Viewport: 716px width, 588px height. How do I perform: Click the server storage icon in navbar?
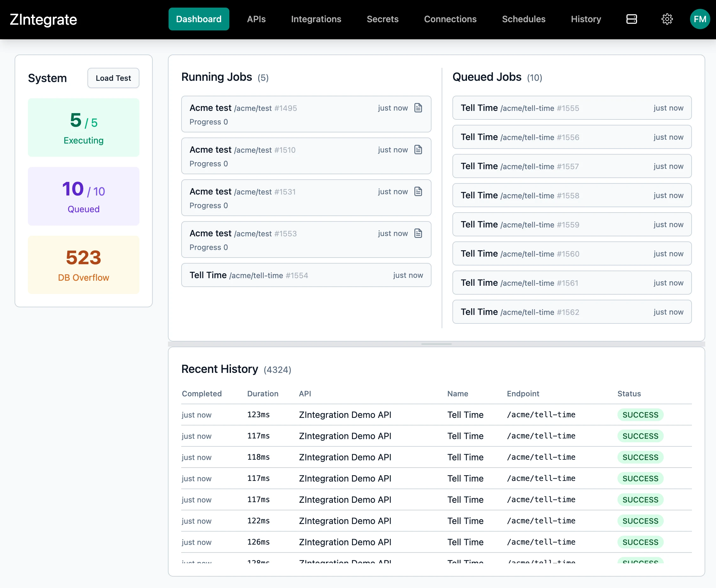tap(631, 19)
